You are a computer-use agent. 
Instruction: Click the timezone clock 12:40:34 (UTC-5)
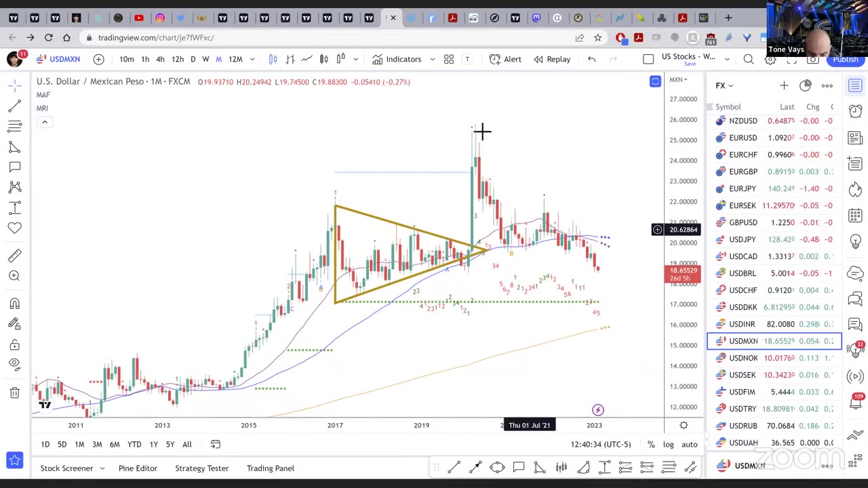coord(601,445)
